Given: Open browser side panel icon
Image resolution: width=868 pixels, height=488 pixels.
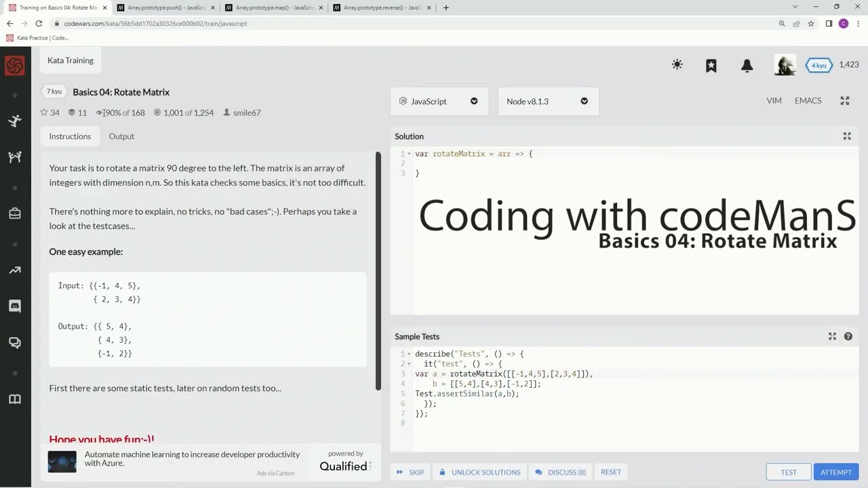Looking at the screenshot, I should (829, 23).
